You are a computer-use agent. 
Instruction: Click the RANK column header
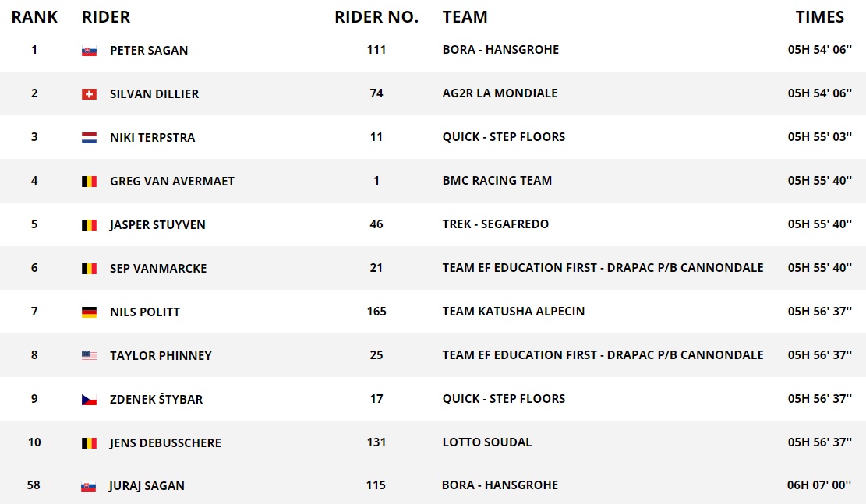34,17
